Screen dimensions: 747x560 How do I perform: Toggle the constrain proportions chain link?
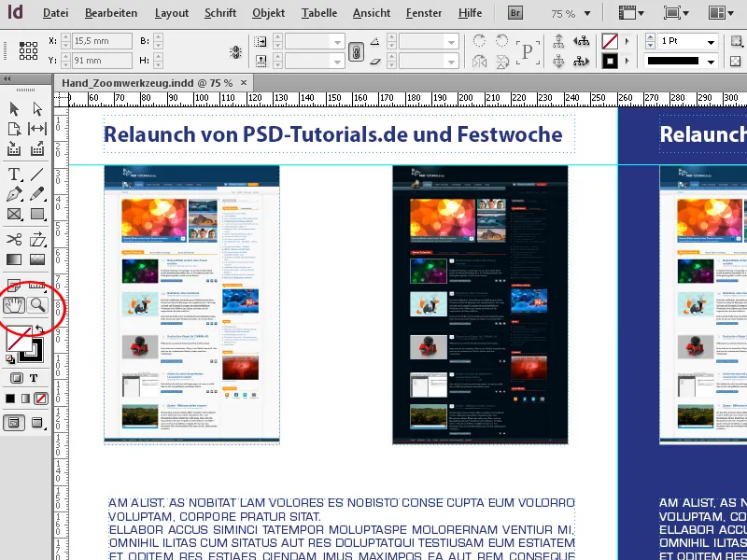coord(356,51)
